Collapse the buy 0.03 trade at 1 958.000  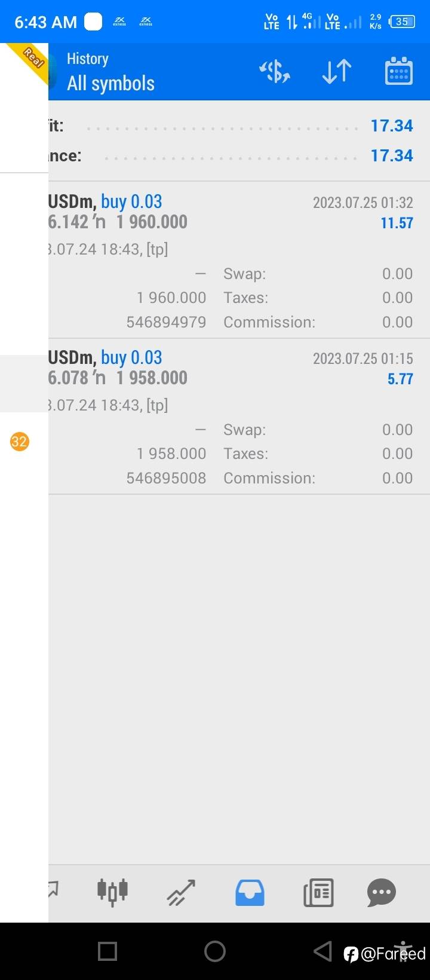(x=239, y=416)
